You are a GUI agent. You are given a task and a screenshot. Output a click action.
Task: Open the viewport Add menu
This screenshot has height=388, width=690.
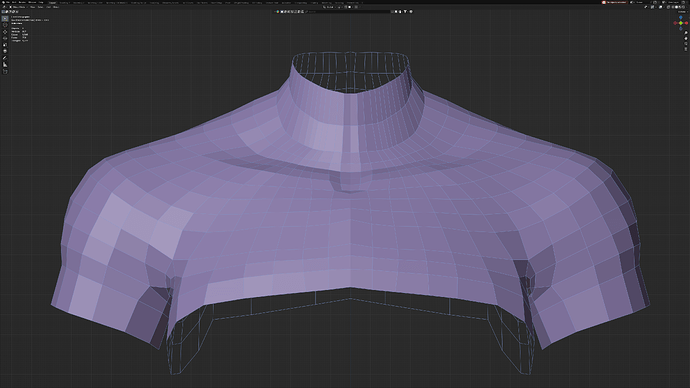pos(48,7)
